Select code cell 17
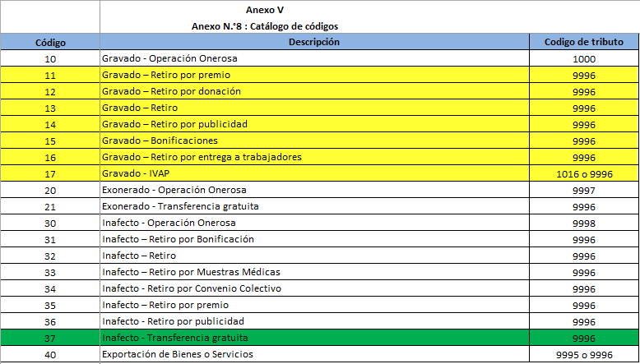 coord(50,173)
